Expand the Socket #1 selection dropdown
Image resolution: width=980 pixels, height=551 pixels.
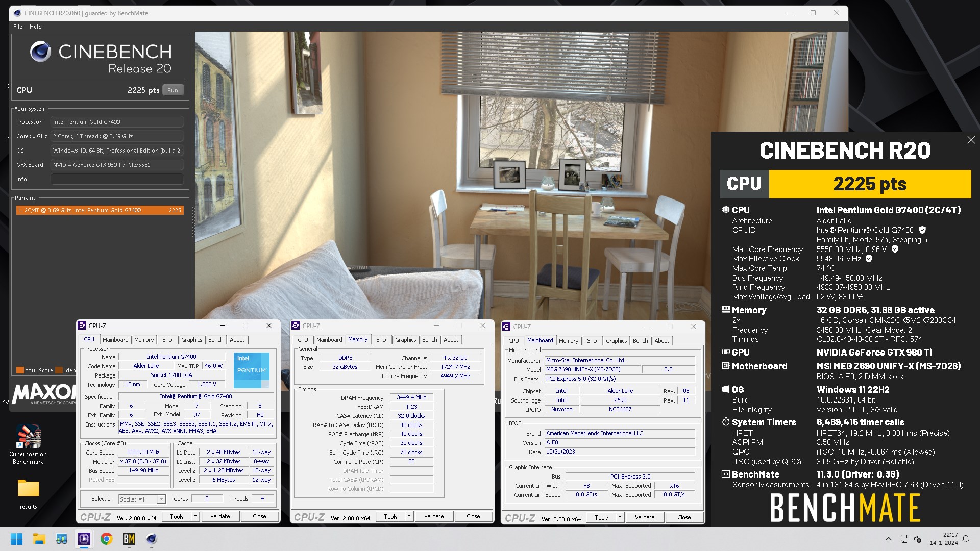(x=161, y=499)
